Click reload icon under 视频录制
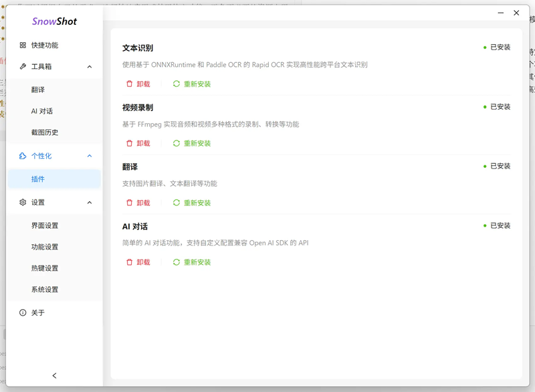 point(177,143)
